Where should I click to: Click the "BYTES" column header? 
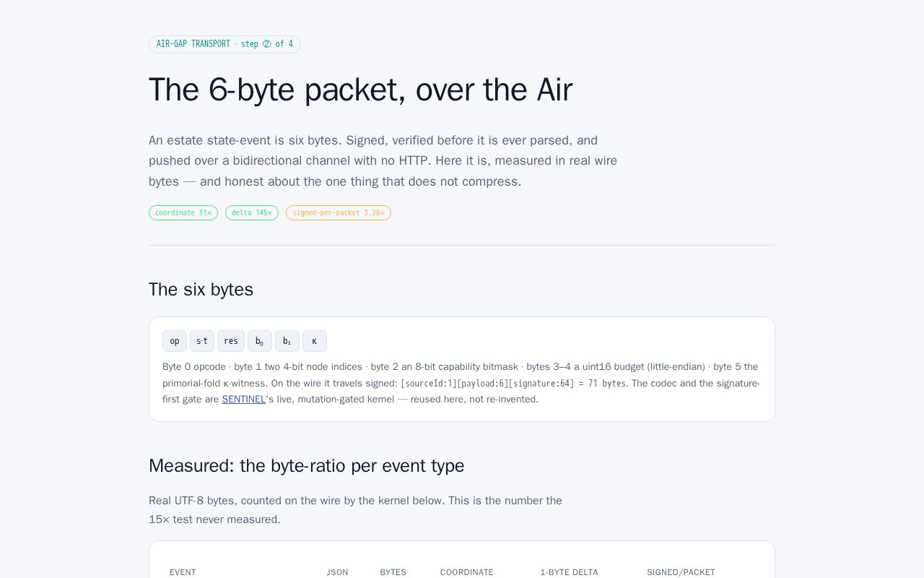(393, 572)
